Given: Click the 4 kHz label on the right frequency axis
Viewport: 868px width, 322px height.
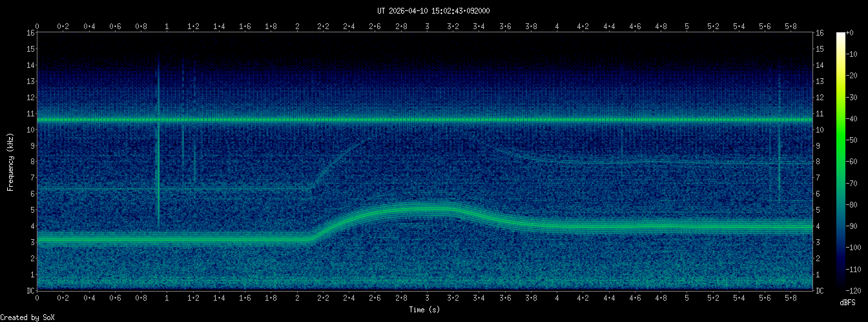Looking at the screenshot, I should coord(820,226).
